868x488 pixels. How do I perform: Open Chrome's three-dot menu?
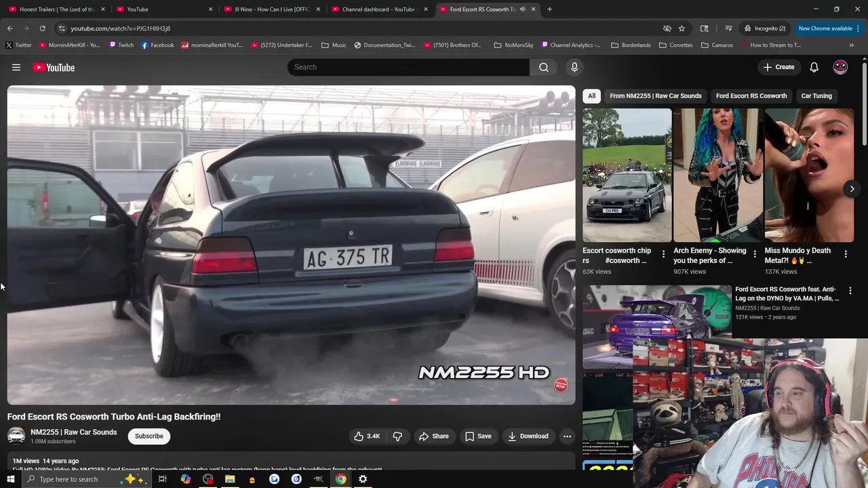pyautogui.click(x=858, y=28)
